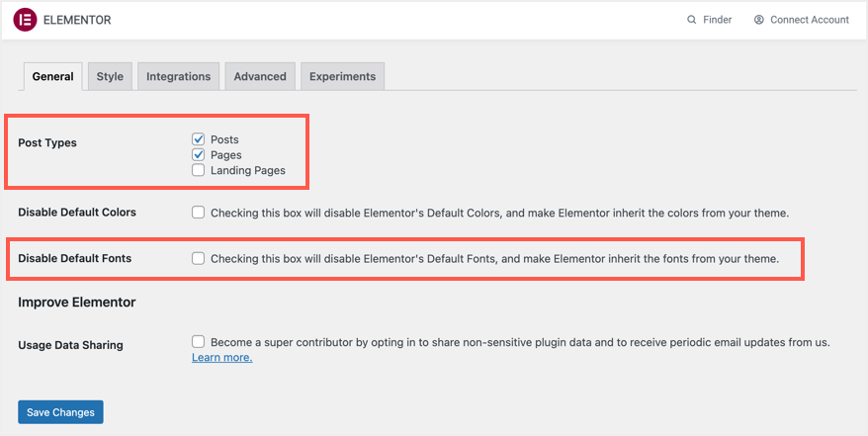
Task: Tick the Disable Default Colors checkbox
Action: (199, 212)
